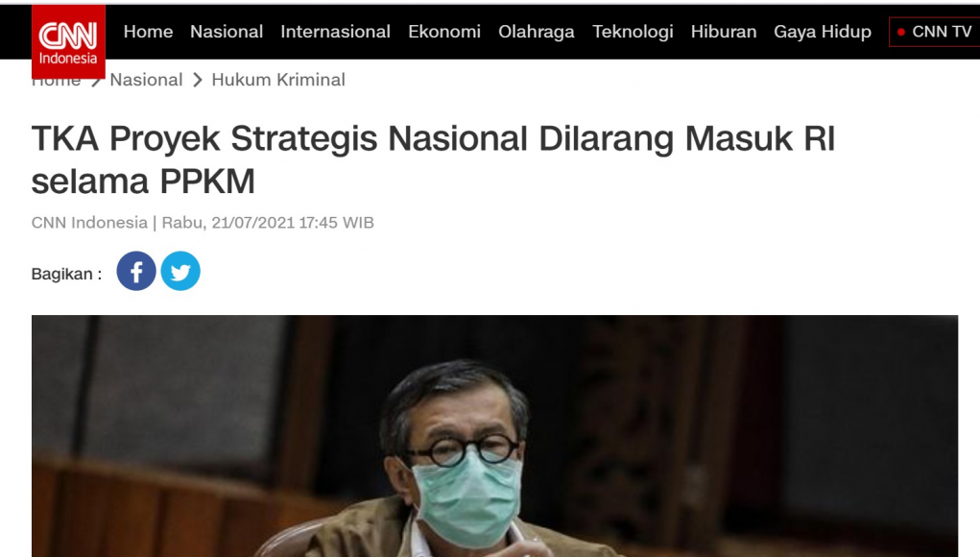Screen dimensions: 980x557
Task: Share the article on Facebook
Action: pyautogui.click(x=136, y=272)
